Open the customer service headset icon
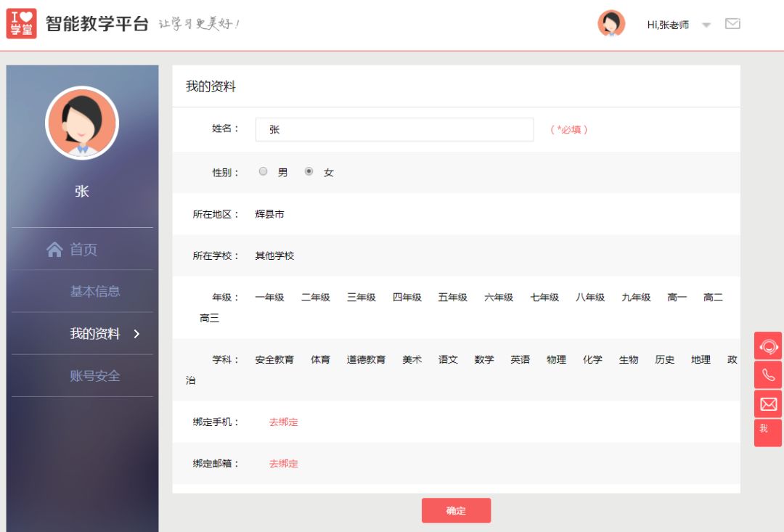 tap(767, 347)
